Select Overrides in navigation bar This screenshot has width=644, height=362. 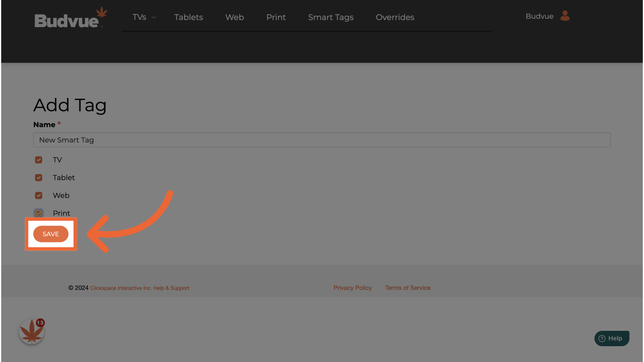click(x=395, y=17)
